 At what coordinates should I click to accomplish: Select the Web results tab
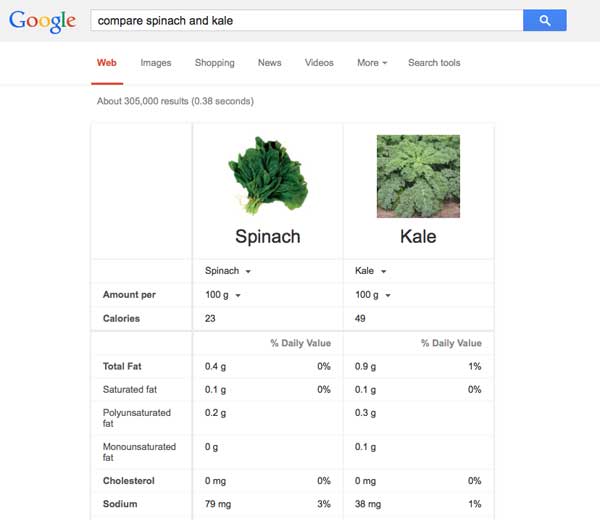[107, 63]
